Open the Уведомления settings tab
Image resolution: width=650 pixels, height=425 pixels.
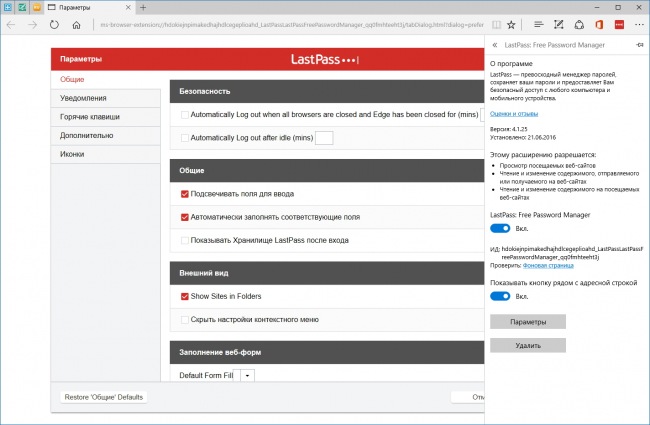pyautogui.click(x=106, y=98)
